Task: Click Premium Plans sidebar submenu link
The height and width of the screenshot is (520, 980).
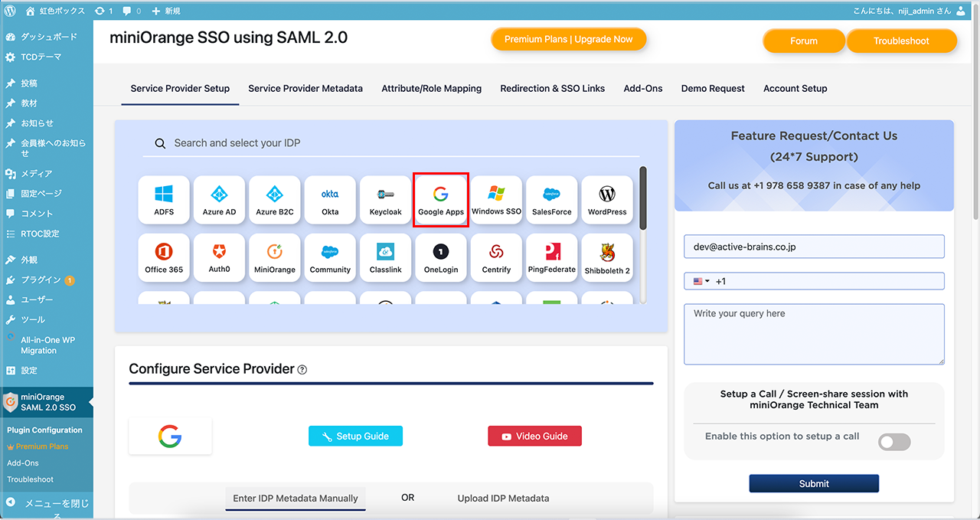Action: (41, 446)
